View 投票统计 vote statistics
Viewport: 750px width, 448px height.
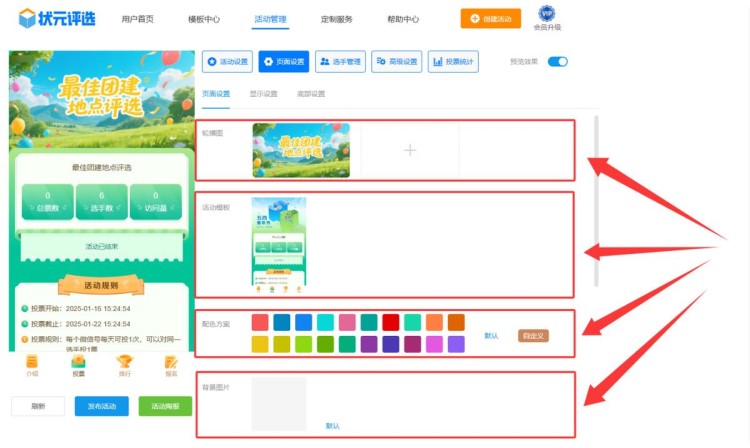453,62
